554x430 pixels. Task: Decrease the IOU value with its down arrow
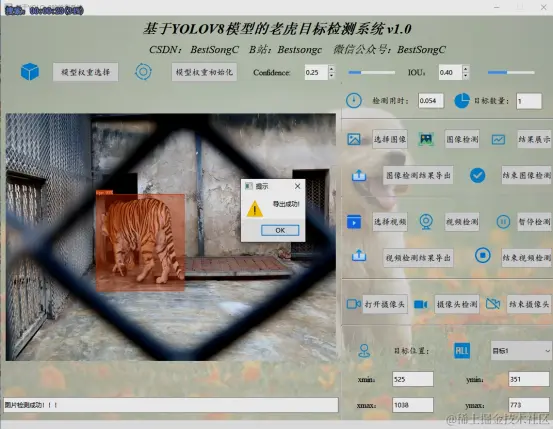pyautogui.click(x=465, y=75)
